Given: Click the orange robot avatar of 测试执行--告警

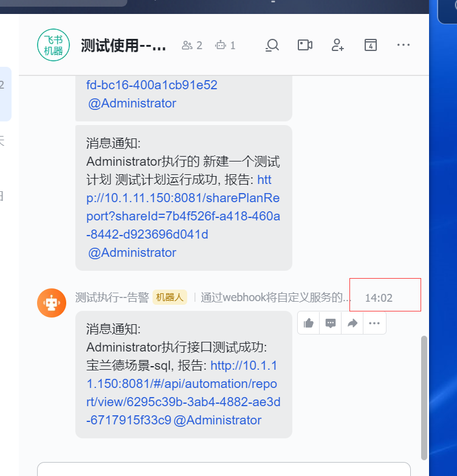Looking at the screenshot, I should point(52,302).
